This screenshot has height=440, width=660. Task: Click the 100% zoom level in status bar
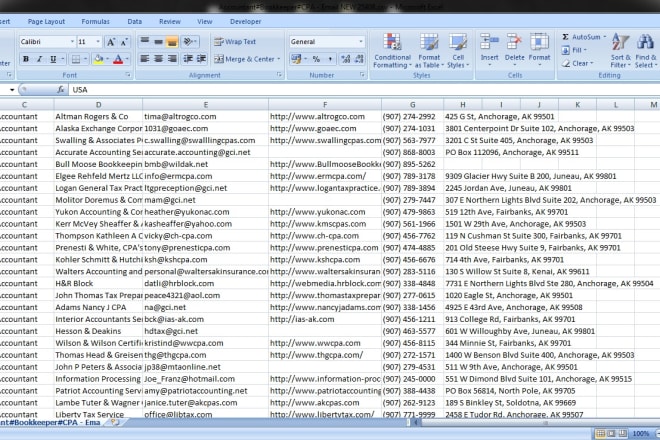(641, 433)
